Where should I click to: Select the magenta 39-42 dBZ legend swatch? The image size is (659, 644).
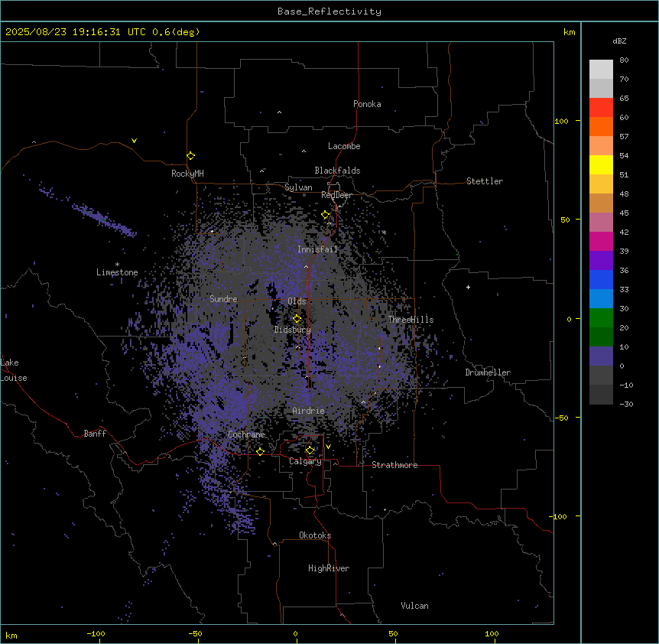[601, 241]
